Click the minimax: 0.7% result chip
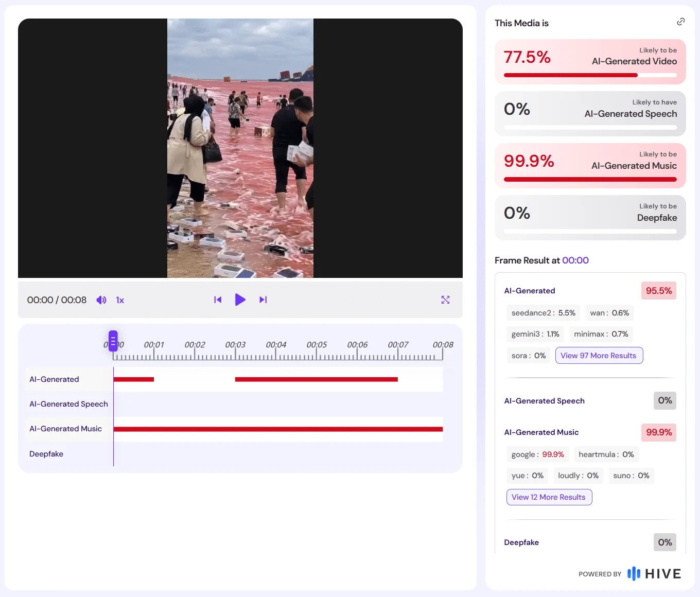Screen dimensions: 700x597 coord(601,334)
